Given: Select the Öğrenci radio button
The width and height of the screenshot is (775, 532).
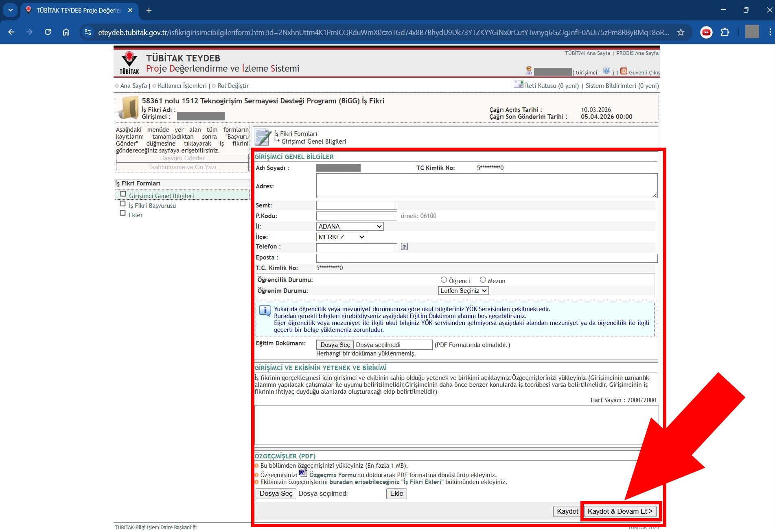Looking at the screenshot, I should [x=444, y=280].
